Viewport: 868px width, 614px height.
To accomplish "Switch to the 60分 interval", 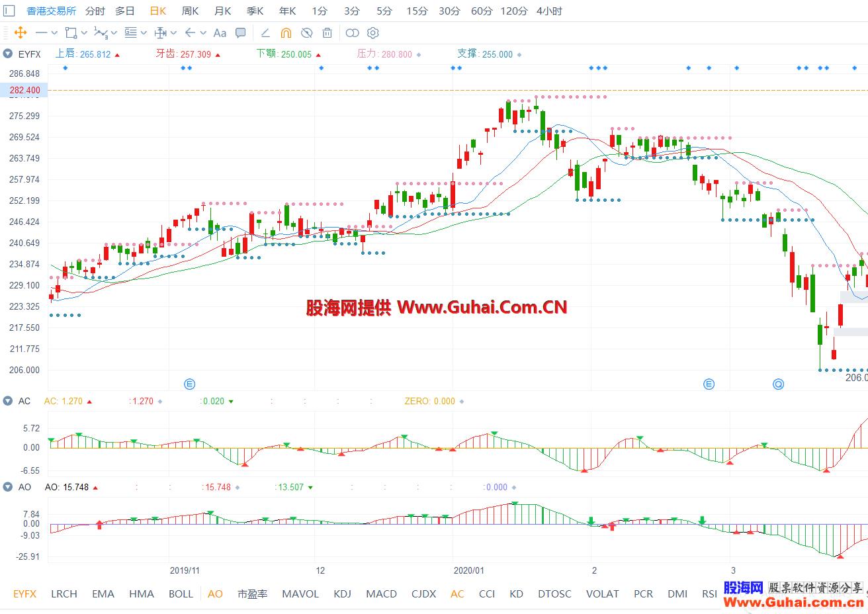I will click(x=482, y=11).
